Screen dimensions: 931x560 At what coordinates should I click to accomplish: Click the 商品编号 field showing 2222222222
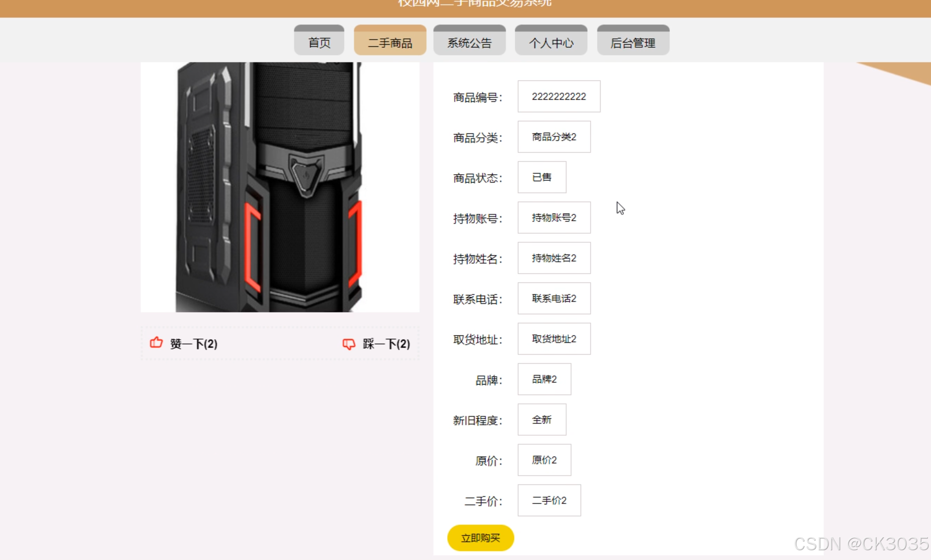(x=559, y=97)
